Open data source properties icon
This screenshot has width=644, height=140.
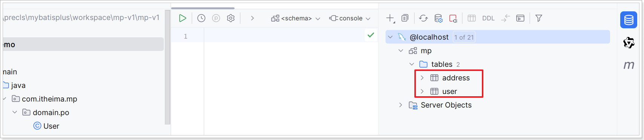point(438,18)
